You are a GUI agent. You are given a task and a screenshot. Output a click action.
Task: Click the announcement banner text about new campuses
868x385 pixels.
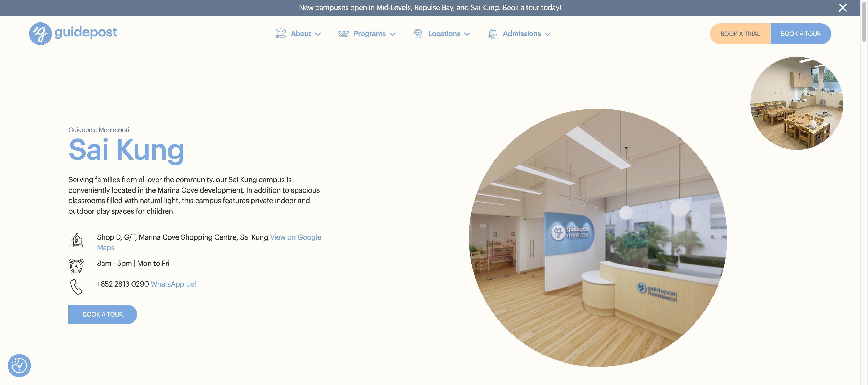[x=430, y=7]
